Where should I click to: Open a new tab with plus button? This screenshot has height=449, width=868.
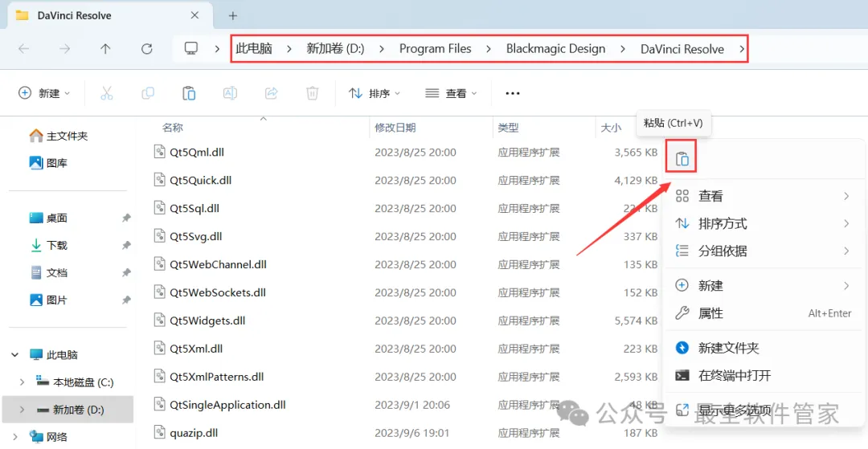233,15
